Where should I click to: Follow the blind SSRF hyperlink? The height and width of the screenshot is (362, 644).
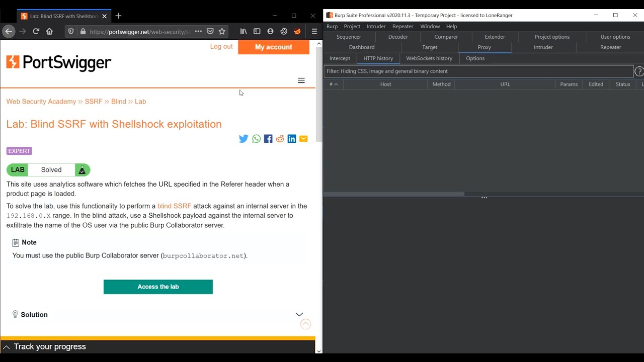[175, 206]
